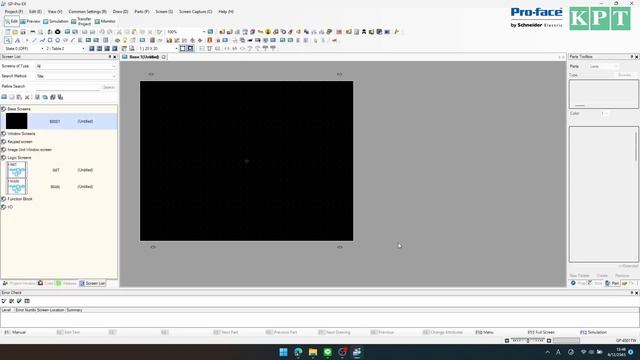Viewport: 640px width, 360px height.
Task: Click the New Screen icon in Screen List toolbar
Action: [4, 97]
